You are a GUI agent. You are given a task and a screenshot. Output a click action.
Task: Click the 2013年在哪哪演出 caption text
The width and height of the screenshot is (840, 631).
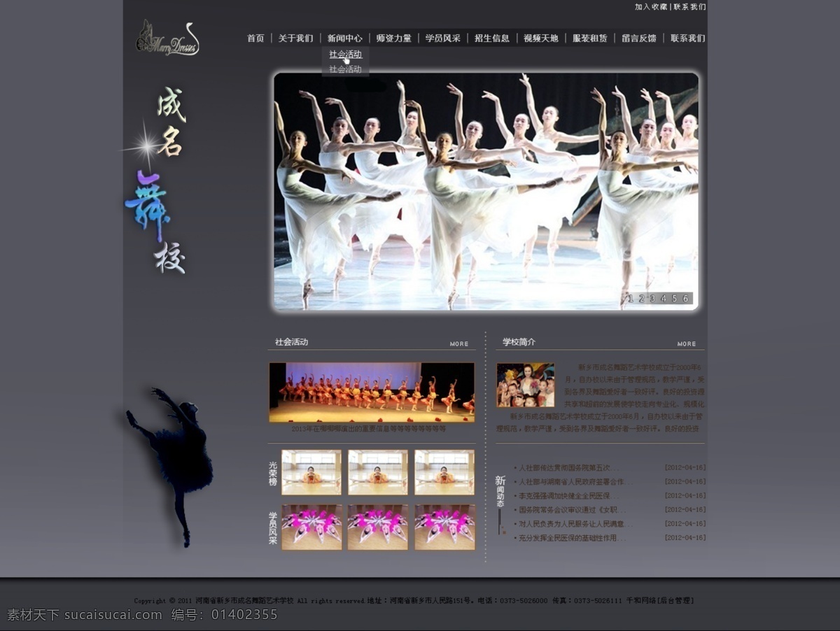(369, 429)
